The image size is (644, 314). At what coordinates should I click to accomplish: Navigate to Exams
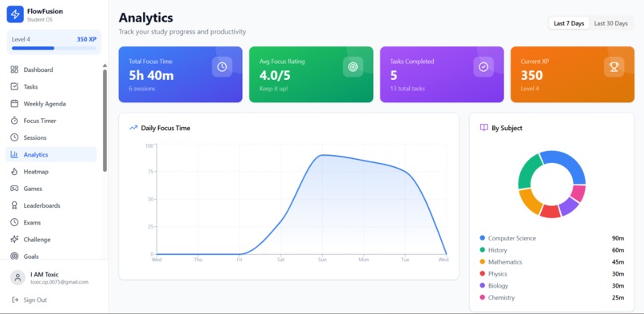51,222
